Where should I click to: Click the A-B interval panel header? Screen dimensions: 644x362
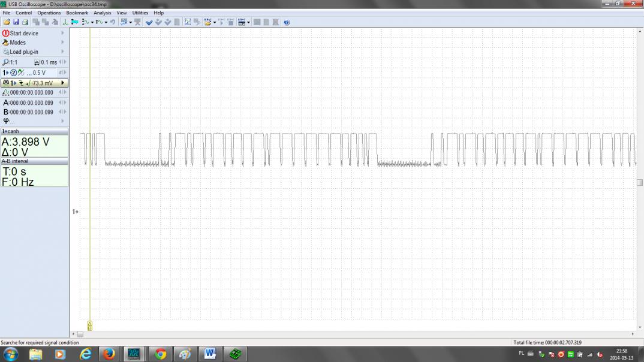35,161
